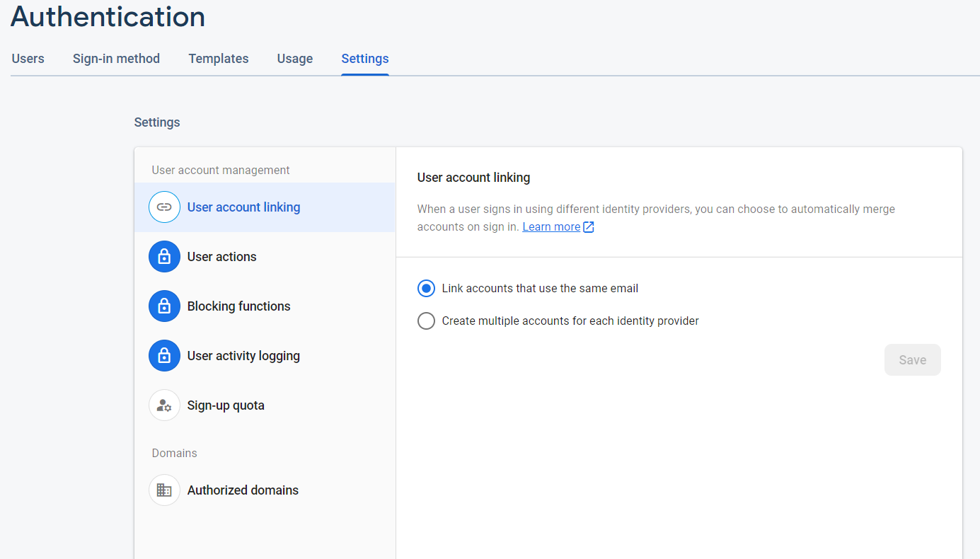This screenshot has width=980, height=559.
Task: Choose Blocking functions label in sidebar
Action: click(239, 306)
